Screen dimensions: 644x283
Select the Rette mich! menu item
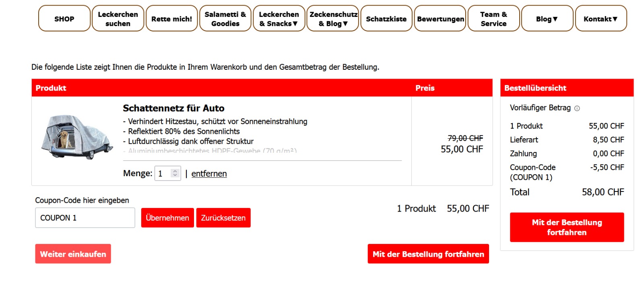coord(171,19)
